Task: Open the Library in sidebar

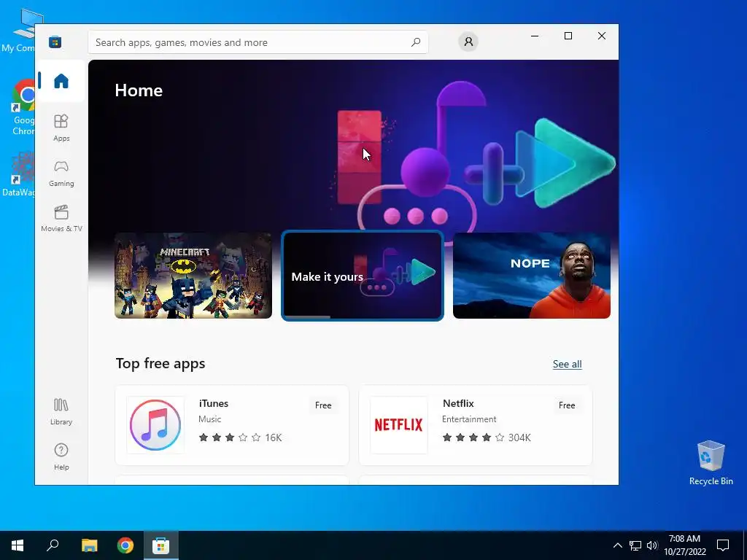Action: click(x=61, y=411)
